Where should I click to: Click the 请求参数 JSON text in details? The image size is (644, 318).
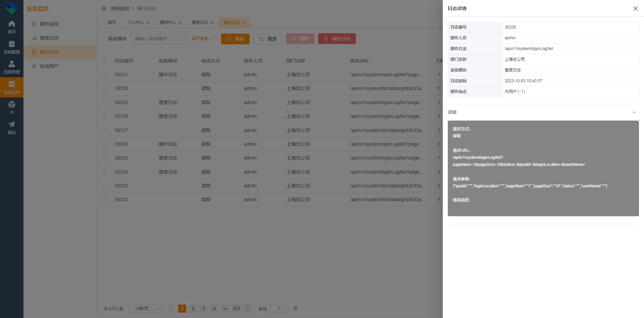(530, 186)
